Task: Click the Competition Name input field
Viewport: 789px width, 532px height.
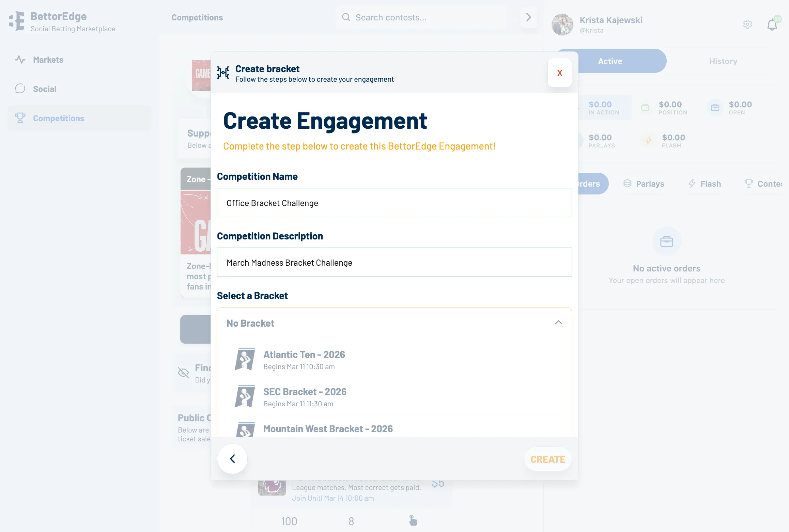Action: [394, 203]
